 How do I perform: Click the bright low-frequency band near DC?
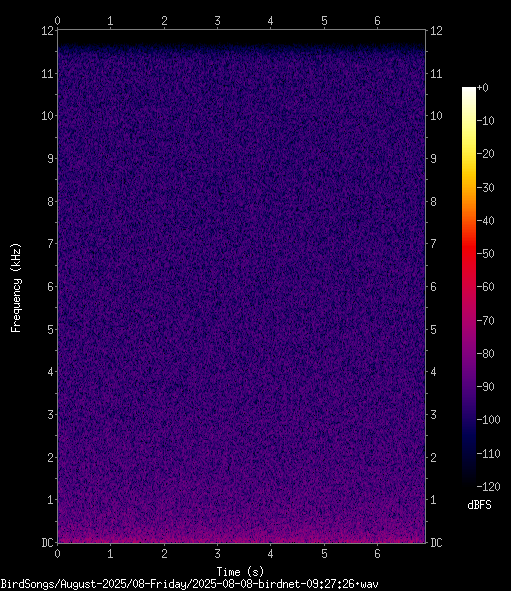242,536
